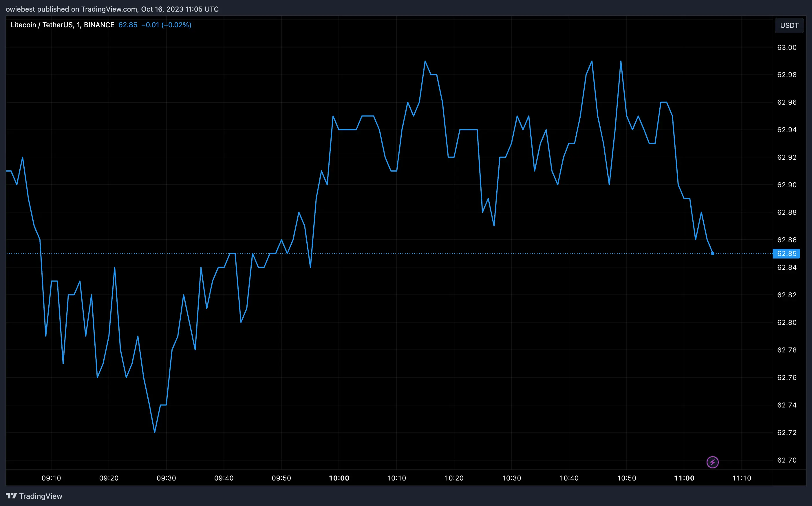Click the 63.00 price axis label
The width and height of the screenshot is (812, 506).
[787, 47]
